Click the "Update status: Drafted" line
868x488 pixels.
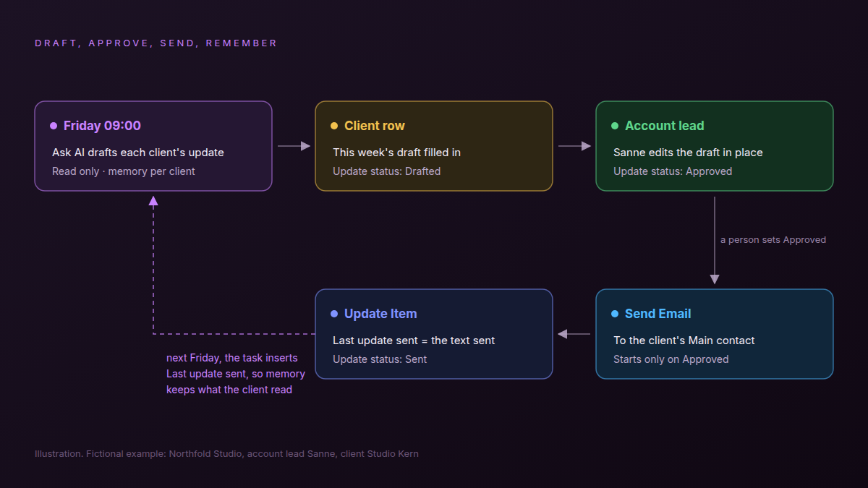387,171
